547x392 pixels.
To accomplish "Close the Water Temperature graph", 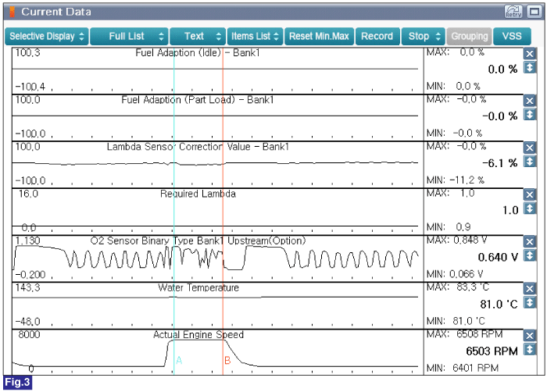I will 530,289.
